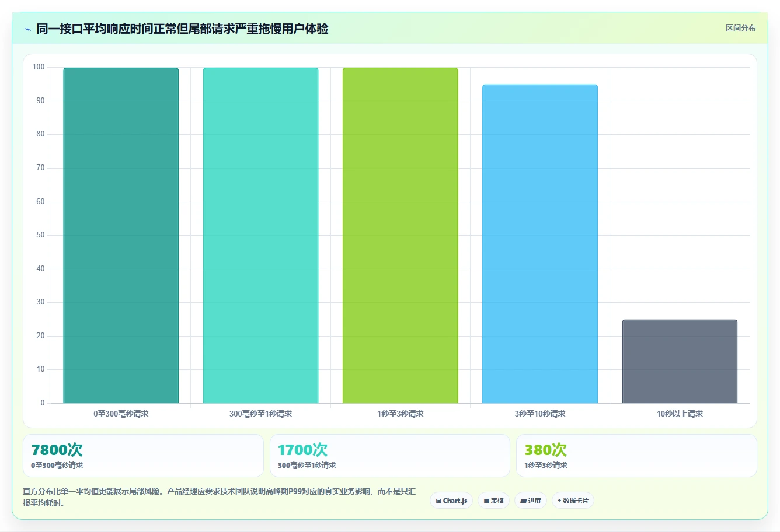Click the chart title 同一接口平均响应时间正常

182,29
